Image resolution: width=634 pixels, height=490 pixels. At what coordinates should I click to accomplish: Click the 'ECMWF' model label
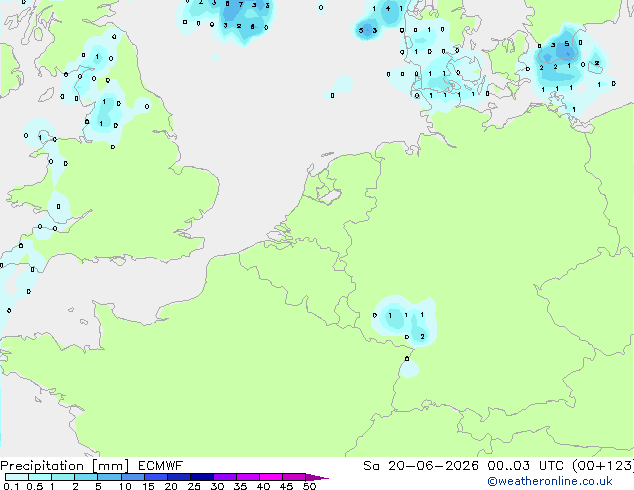pyautogui.click(x=161, y=466)
